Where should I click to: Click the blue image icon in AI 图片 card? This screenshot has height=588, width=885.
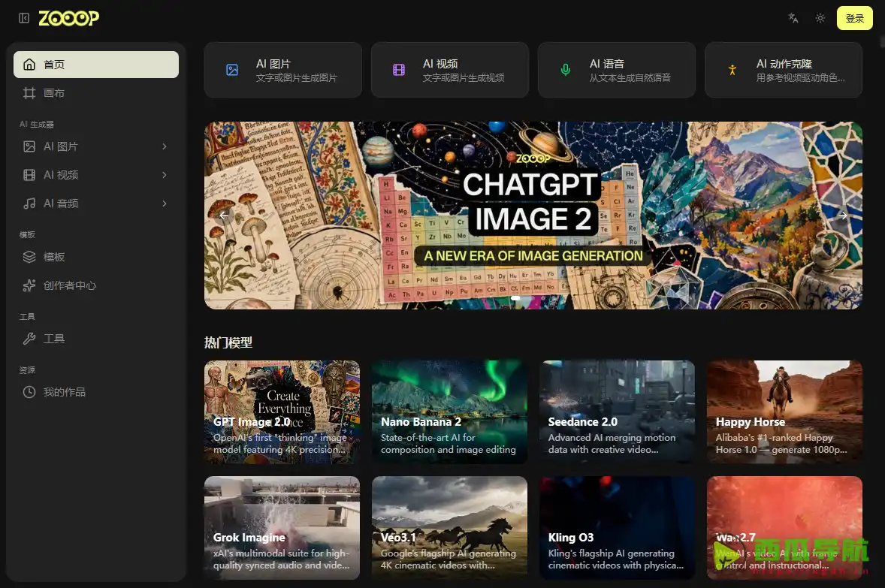tap(232, 70)
